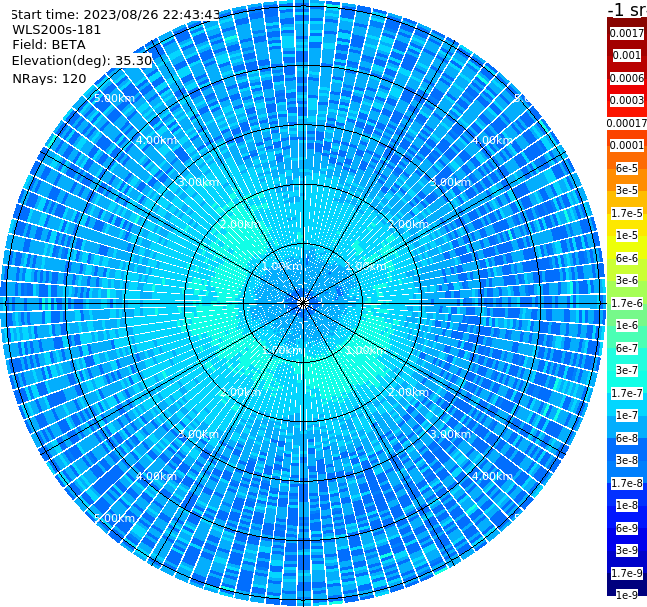The width and height of the screenshot is (647, 607).
Task: Click the 6e-9 colorbar tick label
Action: (627, 528)
